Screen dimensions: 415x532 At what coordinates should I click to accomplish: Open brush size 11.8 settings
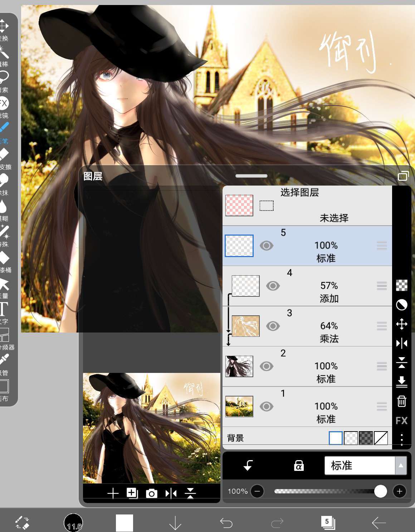(x=73, y=523)
